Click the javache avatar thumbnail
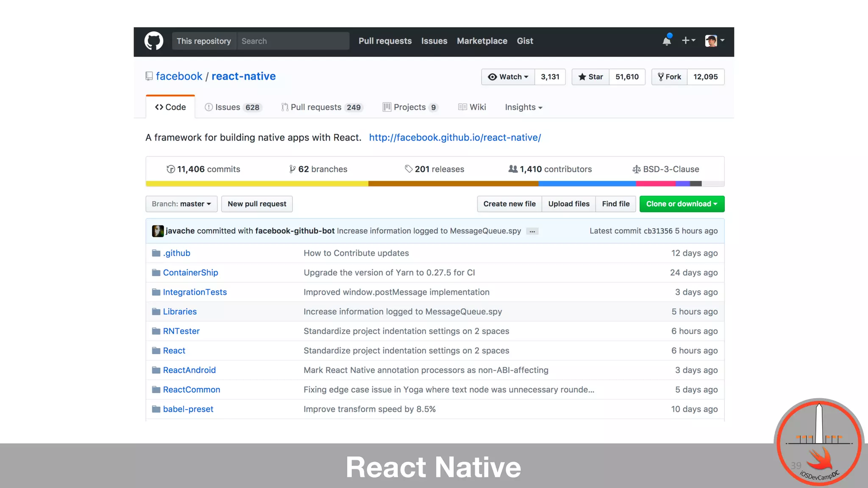 158,231
